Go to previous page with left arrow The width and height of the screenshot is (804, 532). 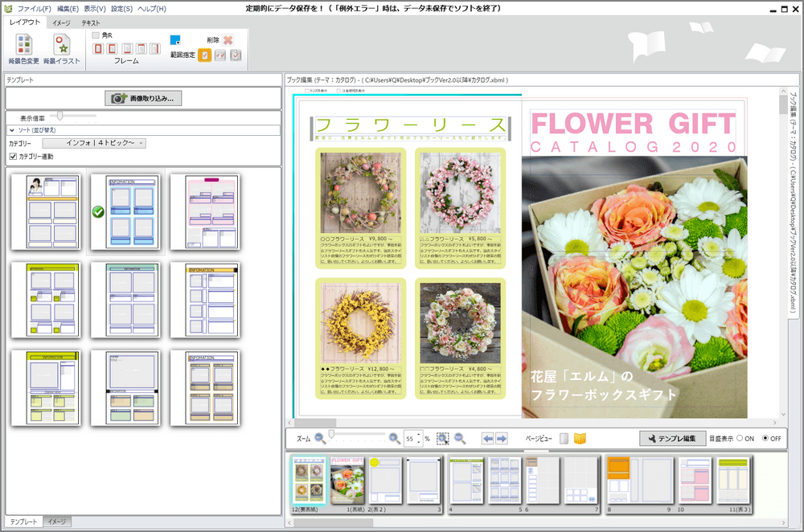(x=487, y=438)
